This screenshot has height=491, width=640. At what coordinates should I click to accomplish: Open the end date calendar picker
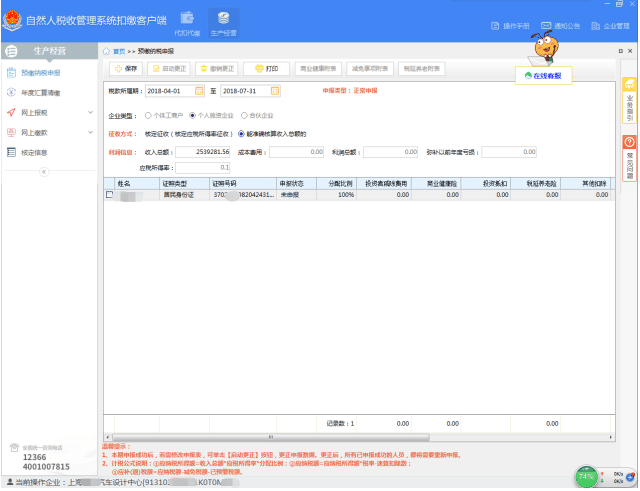pyautogui.click(x=275, y=91)
